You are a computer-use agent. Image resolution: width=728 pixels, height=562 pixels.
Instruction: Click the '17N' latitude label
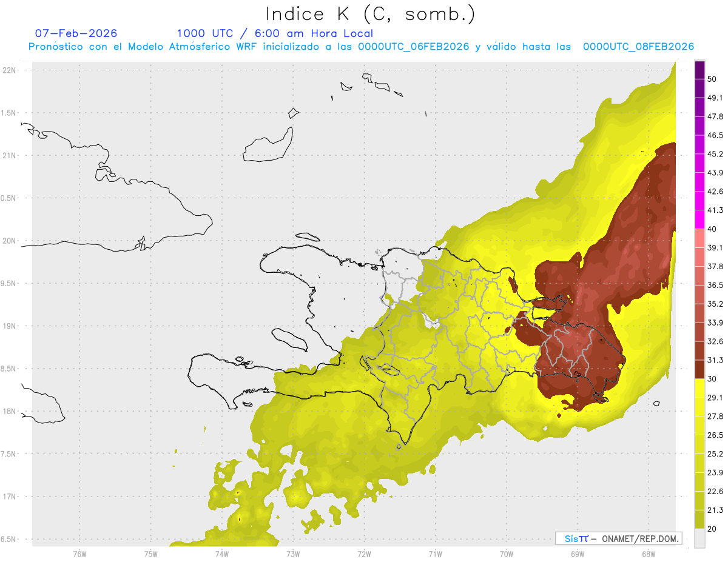pos(10,497)
